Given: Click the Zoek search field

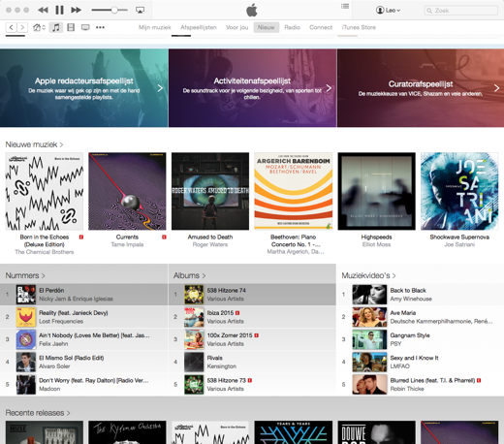Looking at the screenshot, I should pos(460,11).
